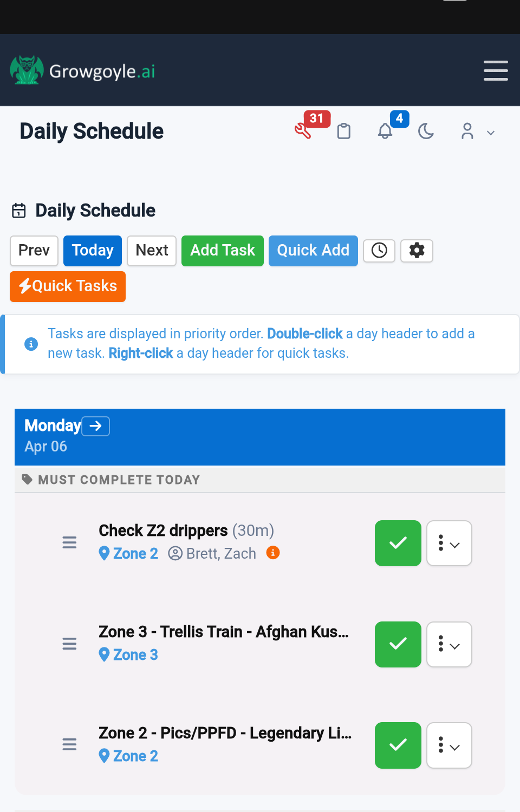520x812 pixels.
Task: Open schedule settings with the gear icon
Action: point(416,251)
